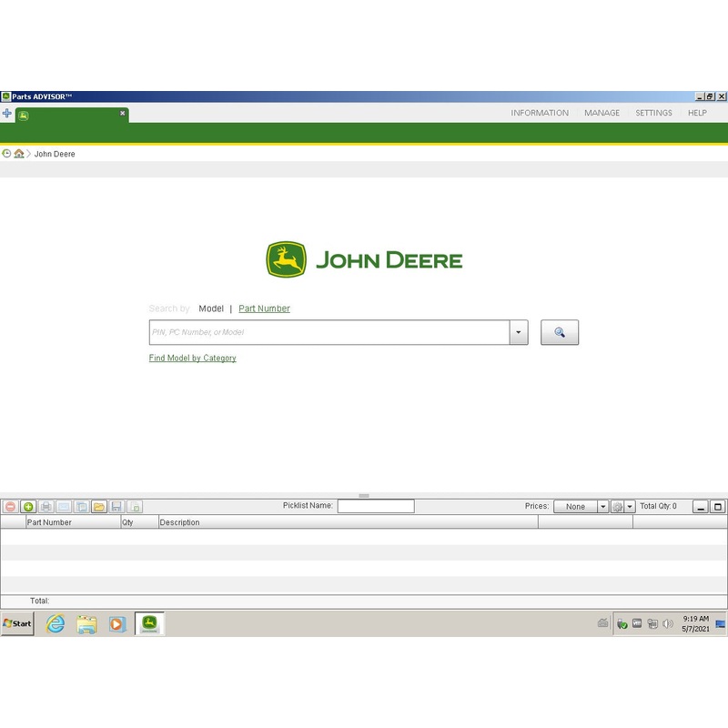Open Windows Media Player from the taskbar
Image resolution: width=728 pixels, height=728 pixels.
pyautogui.click(x=117, y=624)
